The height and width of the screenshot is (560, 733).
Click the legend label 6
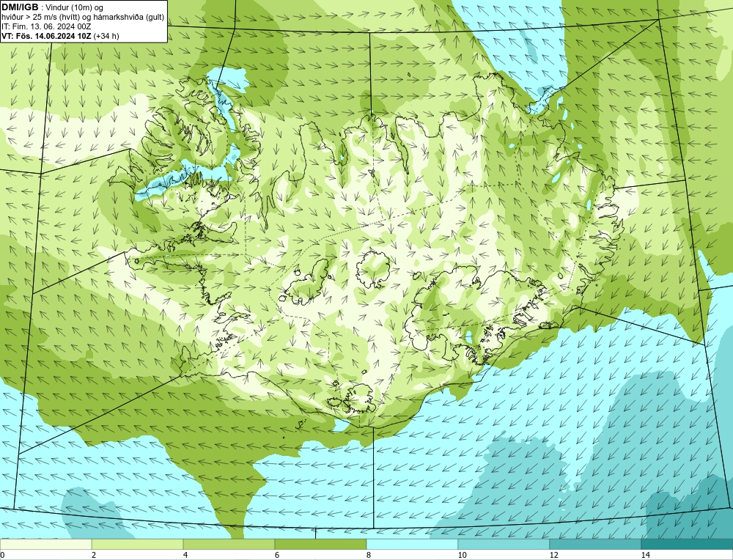(277, 555)
